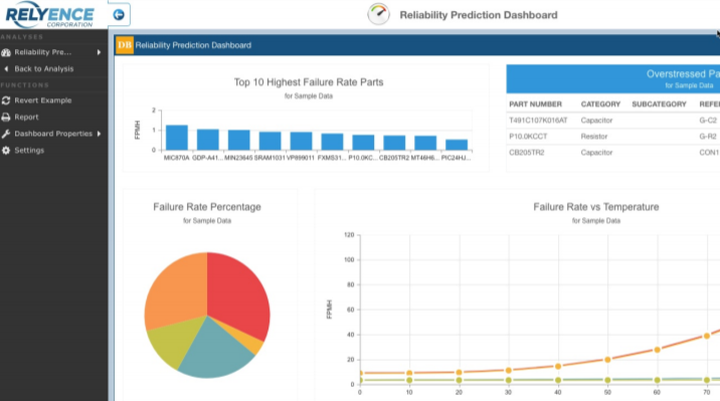Screen dimensions: 720x401
Task: Open the Report function label
Action: 27,117
